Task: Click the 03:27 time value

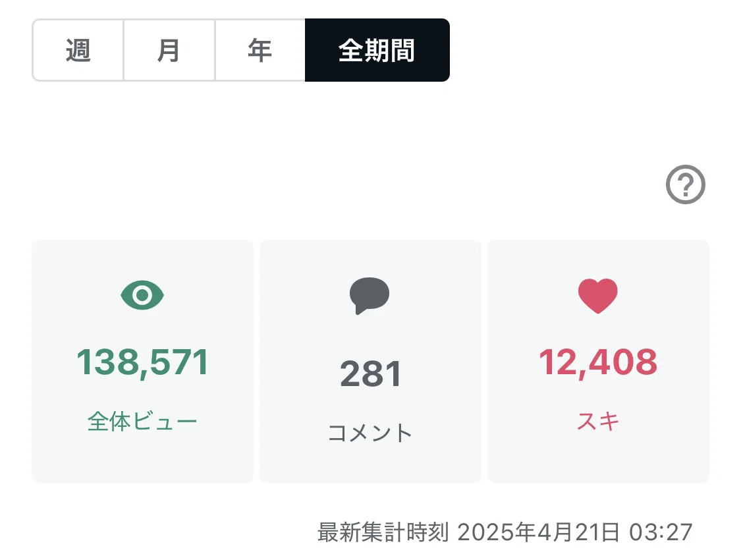Action: [x=661, y=532]
